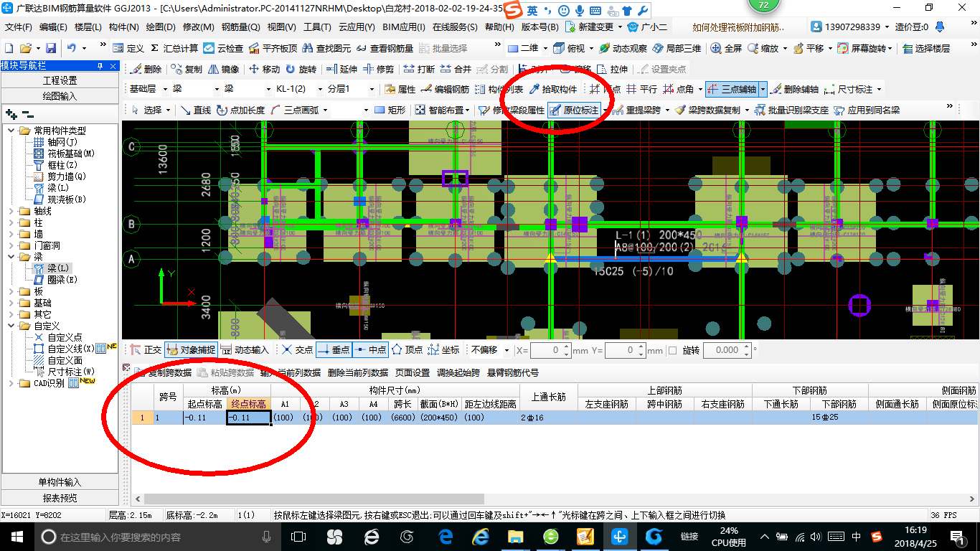
Task: Toggle 坐标 coordinate snap
Action: [x=444, y=350]
